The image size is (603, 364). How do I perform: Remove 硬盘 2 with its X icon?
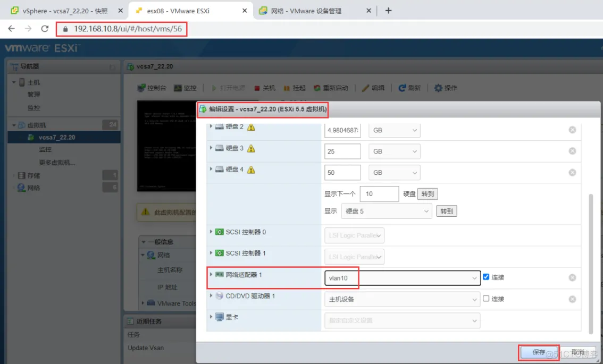pos(572,130)
